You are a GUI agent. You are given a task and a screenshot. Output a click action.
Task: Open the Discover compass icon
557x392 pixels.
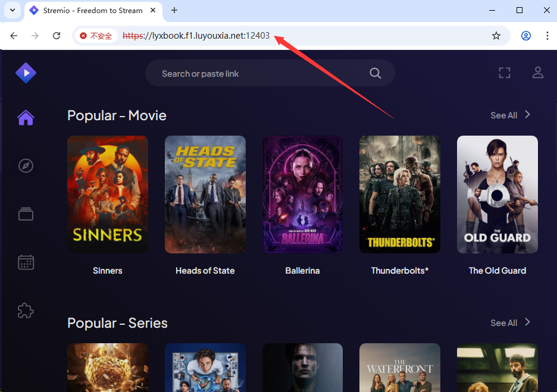pyautogui.click(x=26, y=166)
